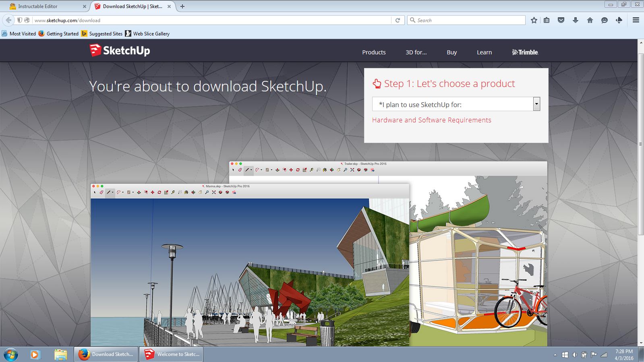This screenshot has height=362, width=644.
Task: Click the power plug tray icon
Action: (x=584, y=355)
